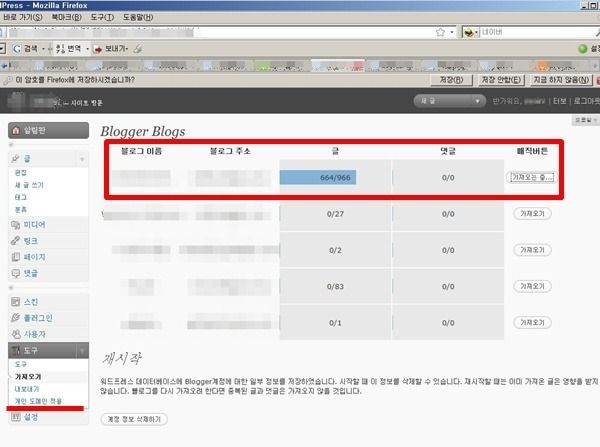Open the address bar history dropdown arrow

[x=452, y=32]
